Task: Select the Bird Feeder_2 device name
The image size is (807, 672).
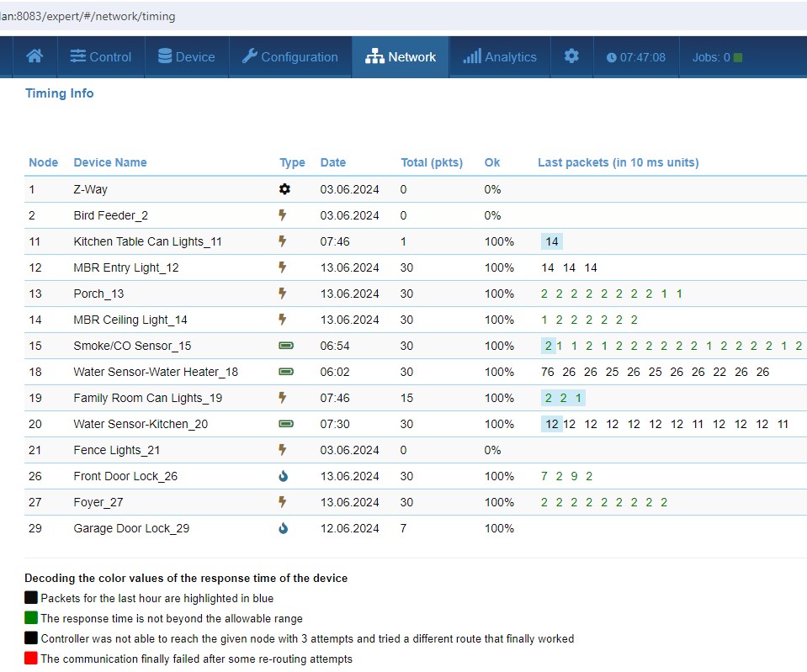Action: pyautogui.click(x=110, y=215)
